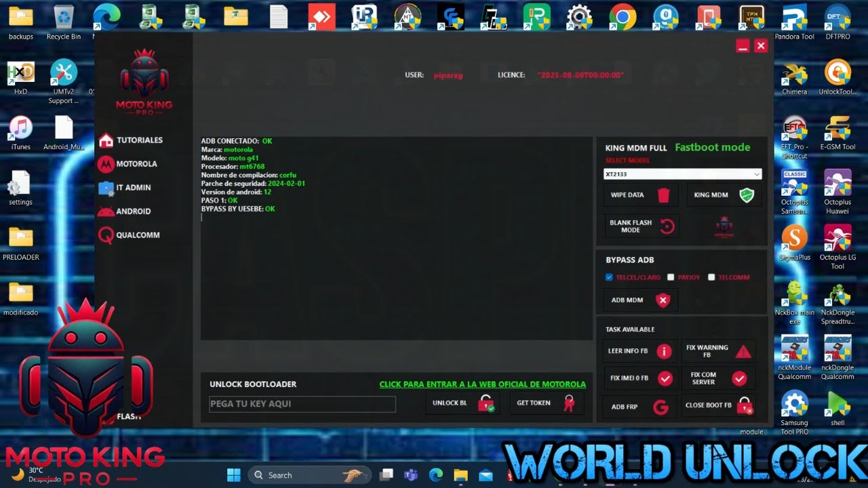
Task: Open NckBox main exe shortcut
Action: point(794,303)
